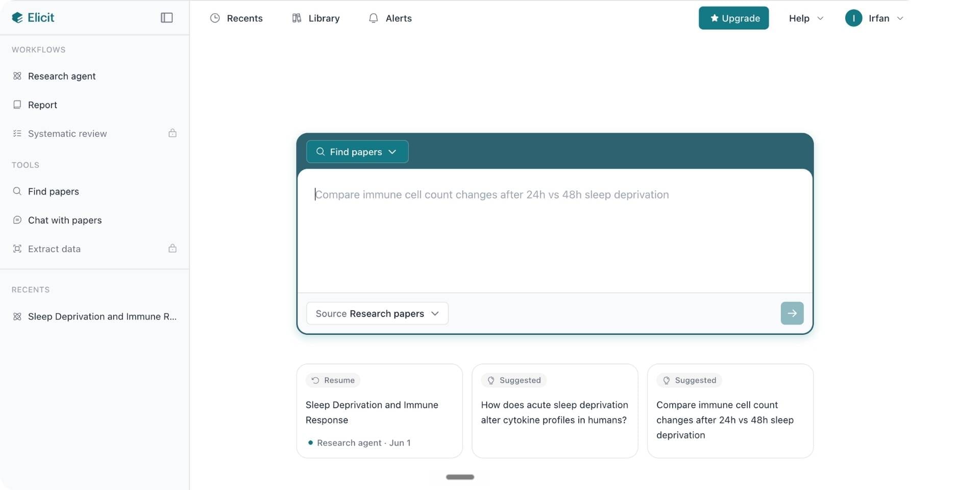980x490 pixels.
Task: Open Alerts bell menu
Action: click(x=390, y=18)
